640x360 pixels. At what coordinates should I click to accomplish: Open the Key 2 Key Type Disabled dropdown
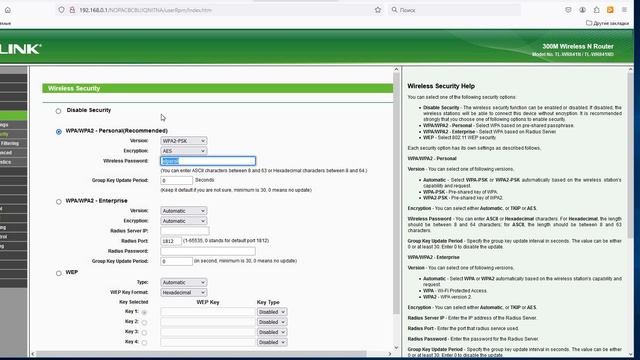pos(272,322)
